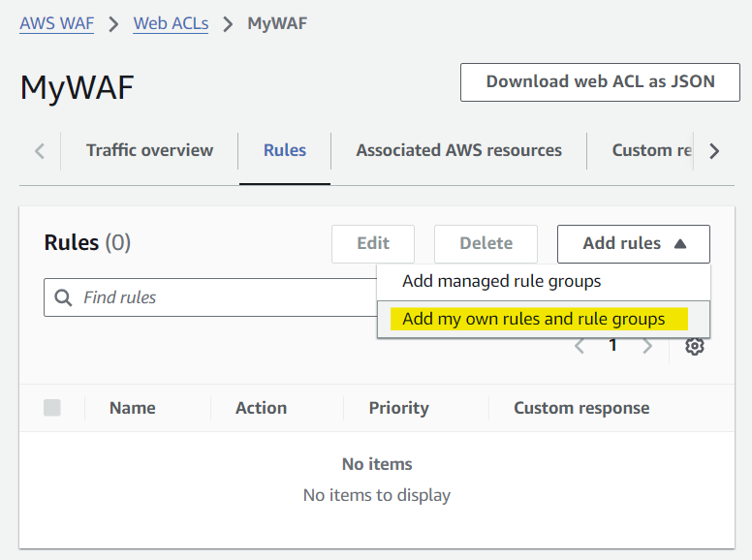This screenshot has height=560, width=752.
Task: Click the Delete button
Action: click(x=486, y=244)
